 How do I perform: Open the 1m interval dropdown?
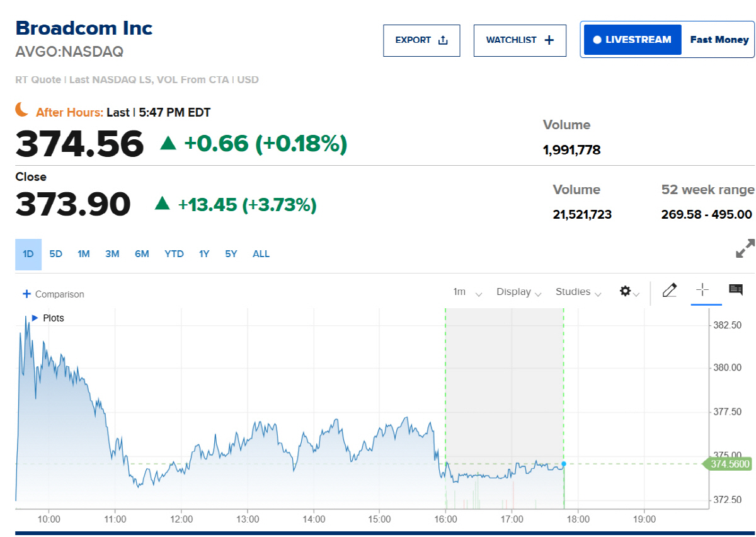467,292
